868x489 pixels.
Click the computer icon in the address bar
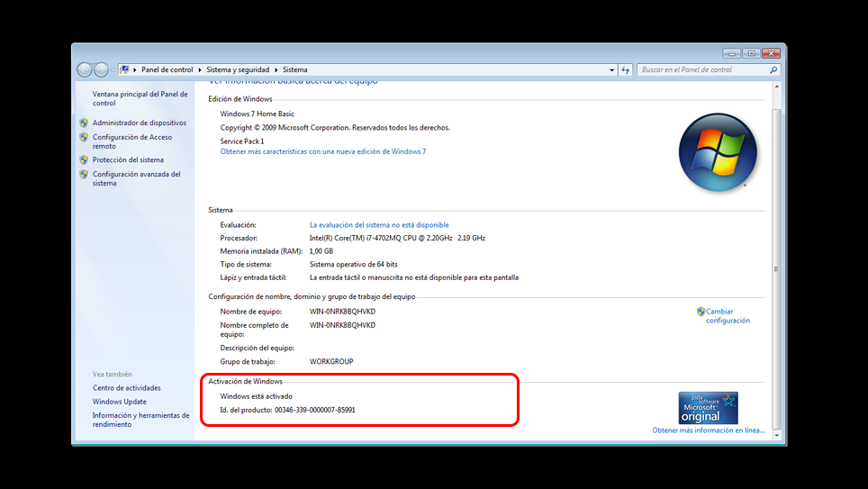pos(124,69)
